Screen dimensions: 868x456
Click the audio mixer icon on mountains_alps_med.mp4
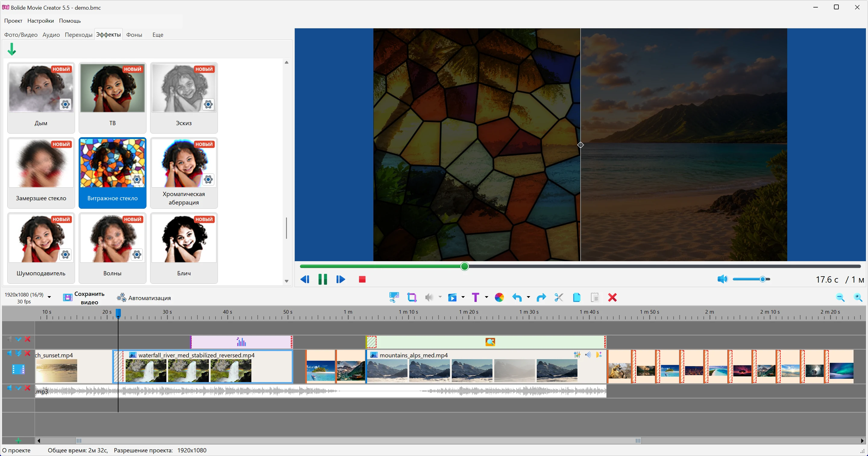[577, 354]
